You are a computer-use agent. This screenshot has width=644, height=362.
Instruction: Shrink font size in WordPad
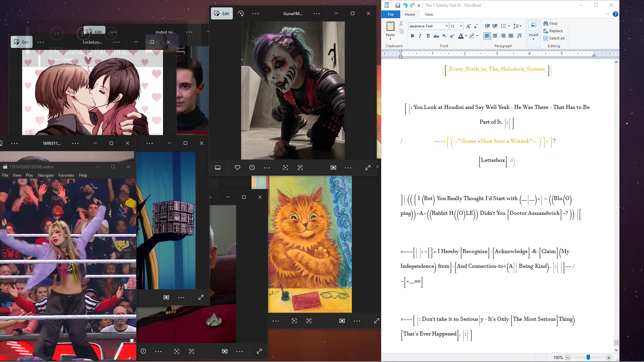[476, 26]
